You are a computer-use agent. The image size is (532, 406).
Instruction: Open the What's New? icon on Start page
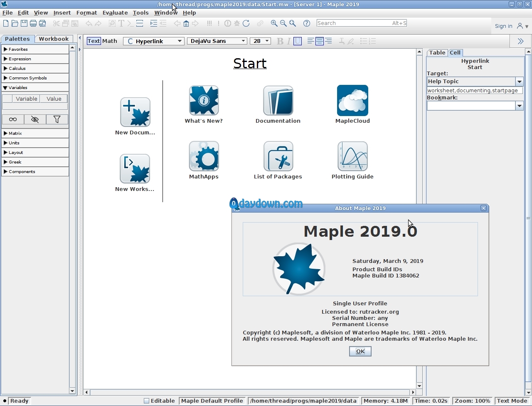click(204, 100)
